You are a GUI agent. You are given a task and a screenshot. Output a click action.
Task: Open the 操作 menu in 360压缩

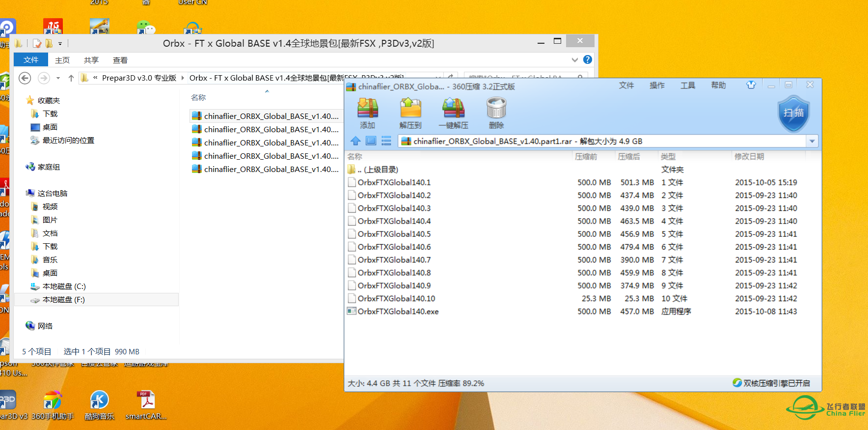click(657, 85)
